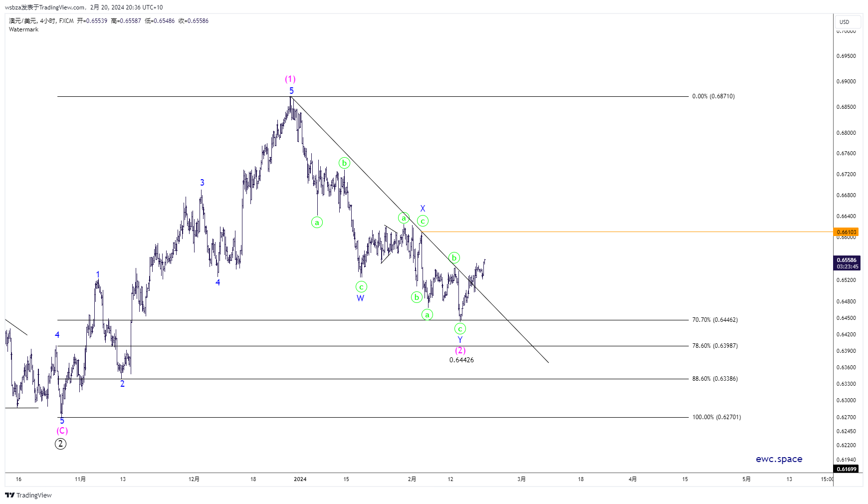Select the 0.00% (0.68710) Fibonacci label
Viewport: 868px width, 504px height.
pyautogui.click(x=713, y=96)
